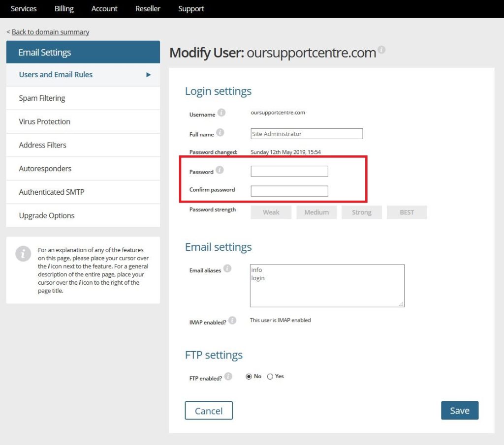Click the info icon after the page title
Image resolution: width=504 pixels, height=445 pixels.
pos(381,50)
